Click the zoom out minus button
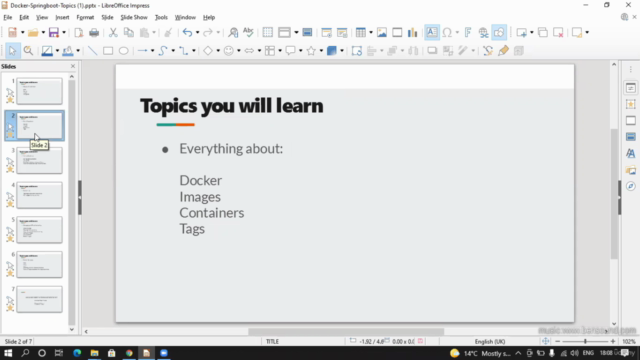640x360 pixels. tap(558, 341)
